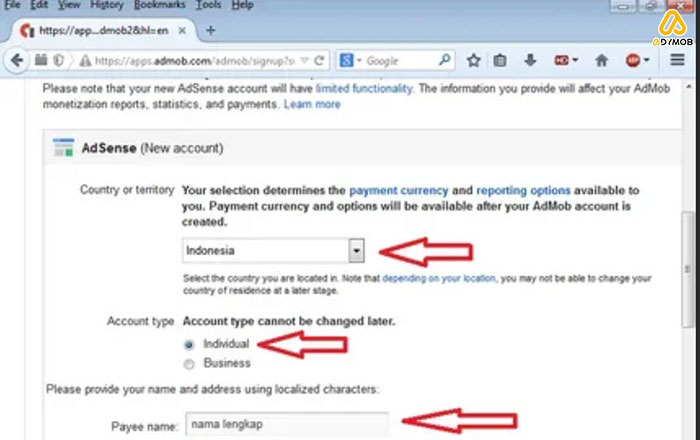Open the View menu
Screen dimensions: 700x440
(x=69, y=5)
